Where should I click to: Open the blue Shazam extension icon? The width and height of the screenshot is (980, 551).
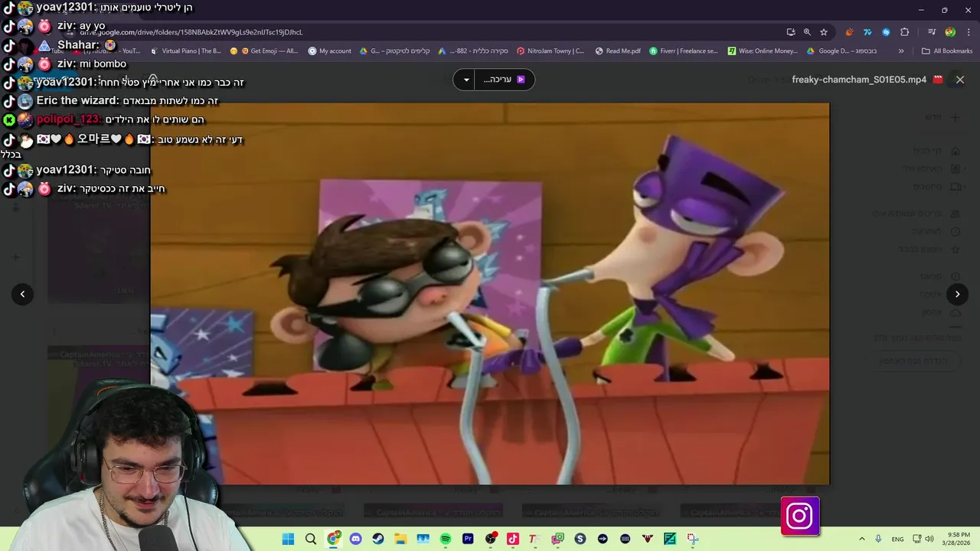[x=886, y=32]
